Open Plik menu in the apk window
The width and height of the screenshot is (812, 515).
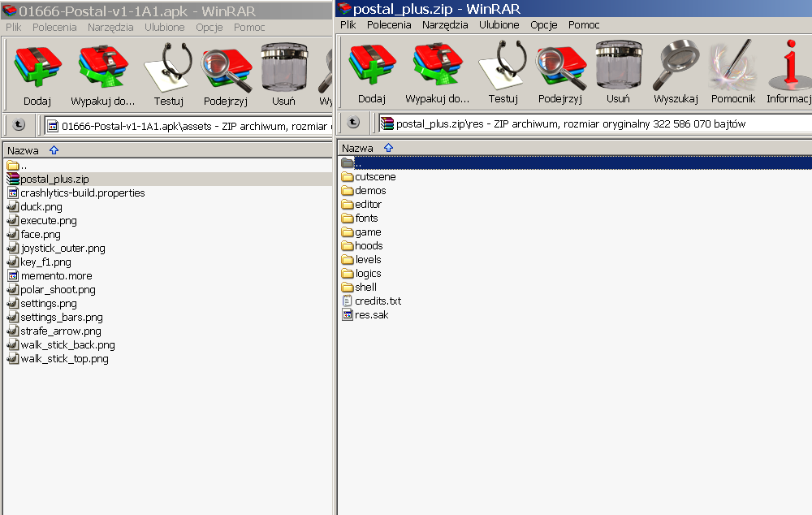pyautogui.click(x=14, y=28)
